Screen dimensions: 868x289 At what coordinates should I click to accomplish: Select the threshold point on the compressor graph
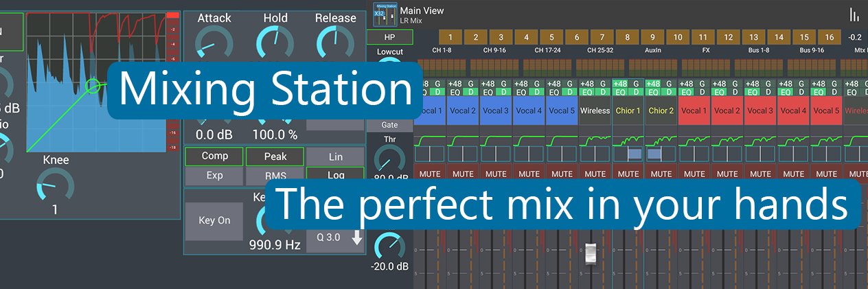click(93, 86)
